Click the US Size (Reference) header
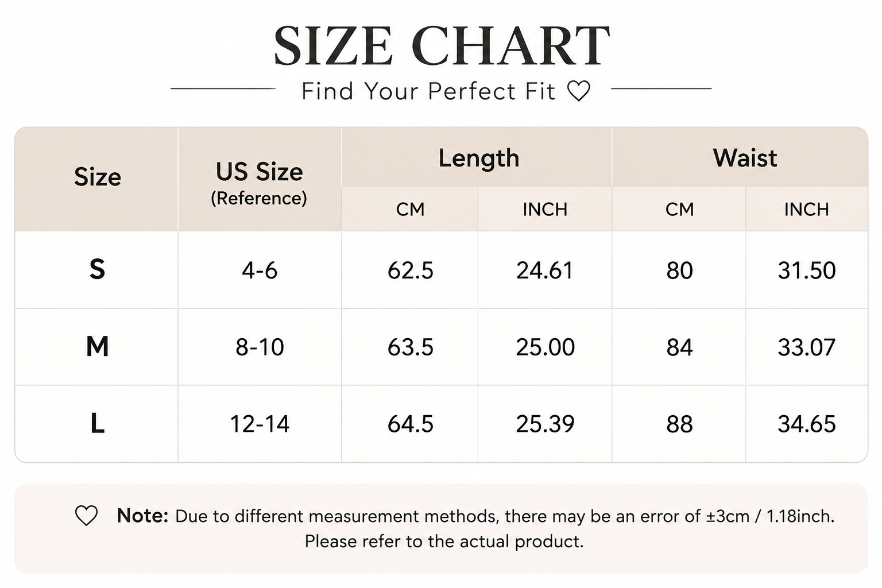The image size is (882, 588). [x=259, y=183]
